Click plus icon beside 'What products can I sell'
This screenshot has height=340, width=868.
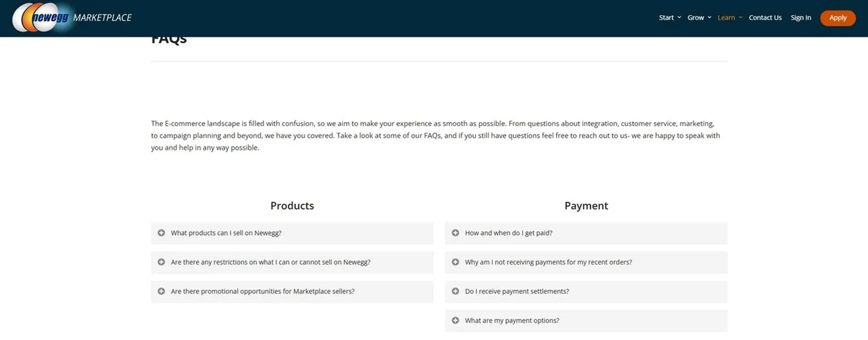click(161, 233)
